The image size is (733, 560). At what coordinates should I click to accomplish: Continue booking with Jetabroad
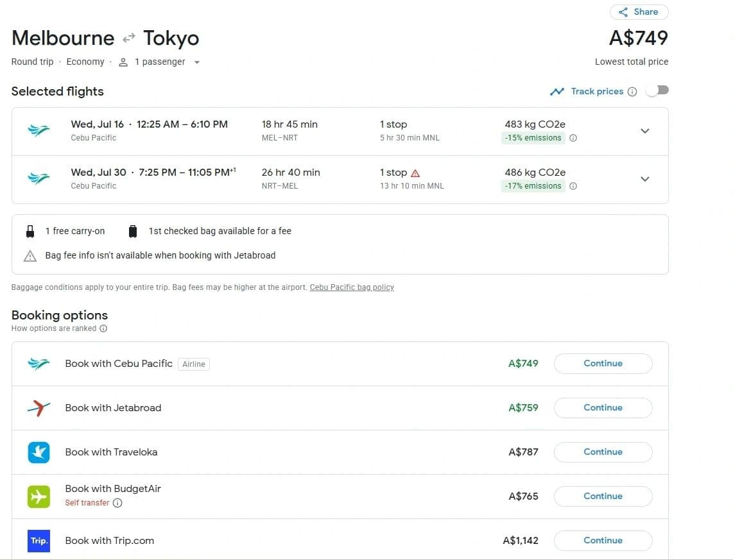pos(603,408)
